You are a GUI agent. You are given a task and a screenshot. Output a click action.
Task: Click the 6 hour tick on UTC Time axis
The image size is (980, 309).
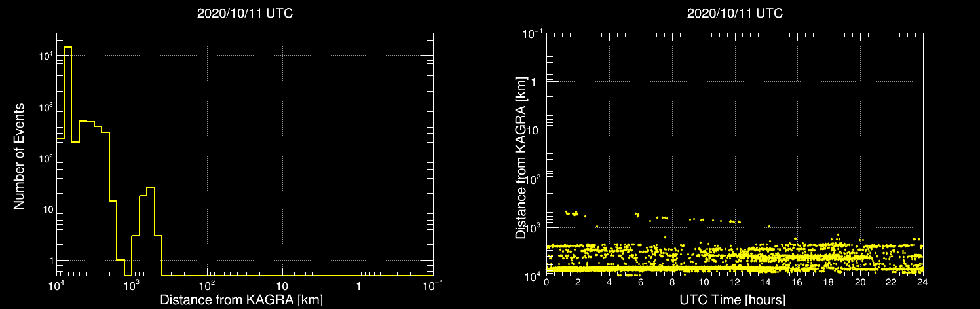pos(641,282)
